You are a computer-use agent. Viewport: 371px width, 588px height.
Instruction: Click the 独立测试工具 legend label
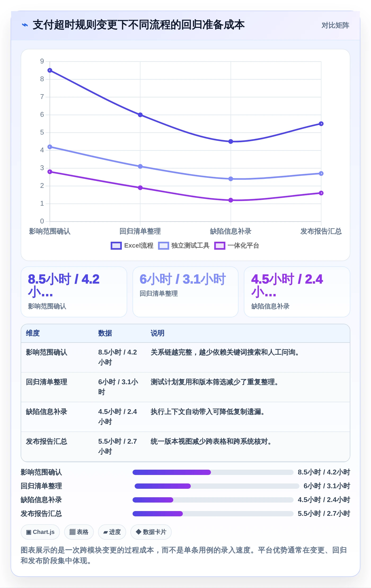(x=190, y=246)
